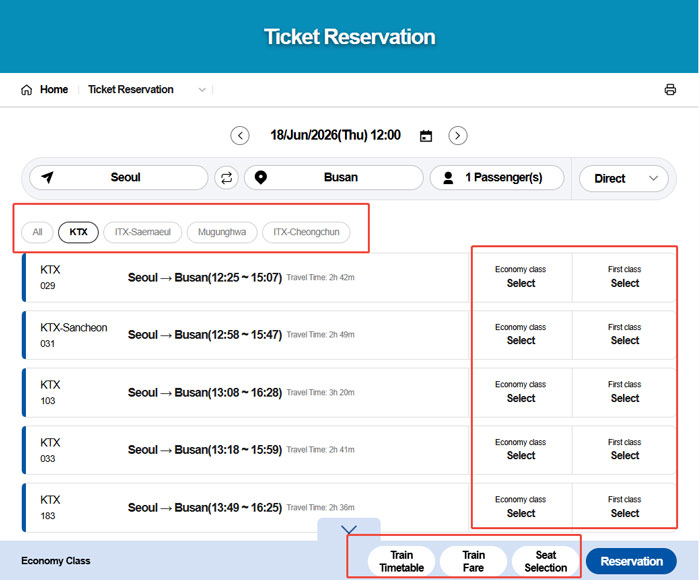Change the Seoul departure station field

coord(119,178)
